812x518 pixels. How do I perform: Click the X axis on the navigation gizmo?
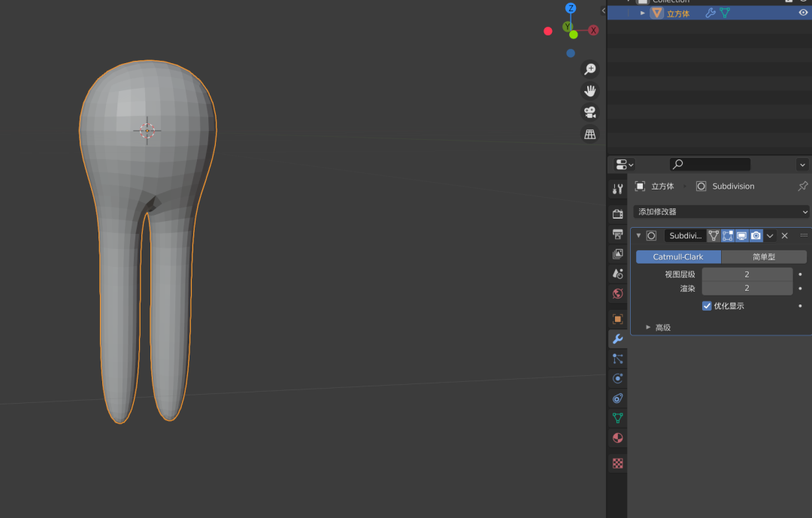(593, 31)
